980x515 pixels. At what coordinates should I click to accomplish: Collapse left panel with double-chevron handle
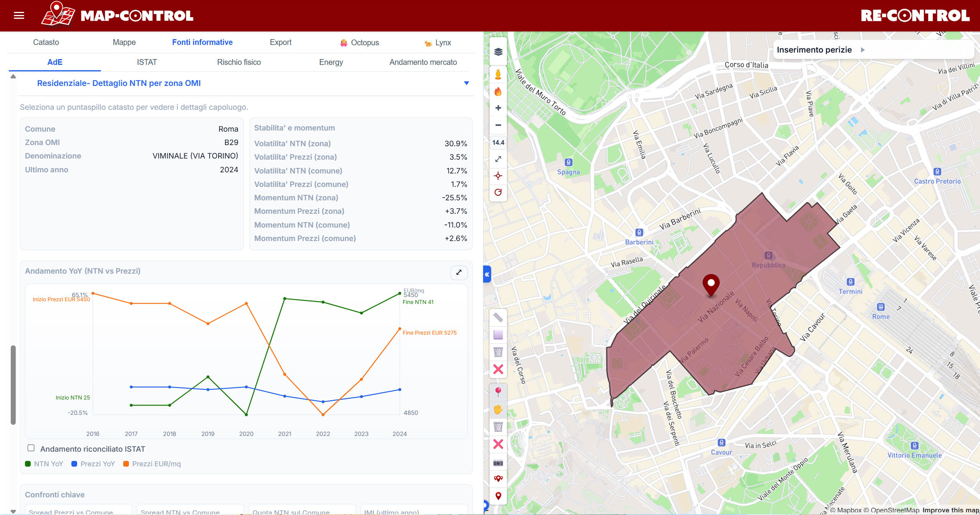487,274
